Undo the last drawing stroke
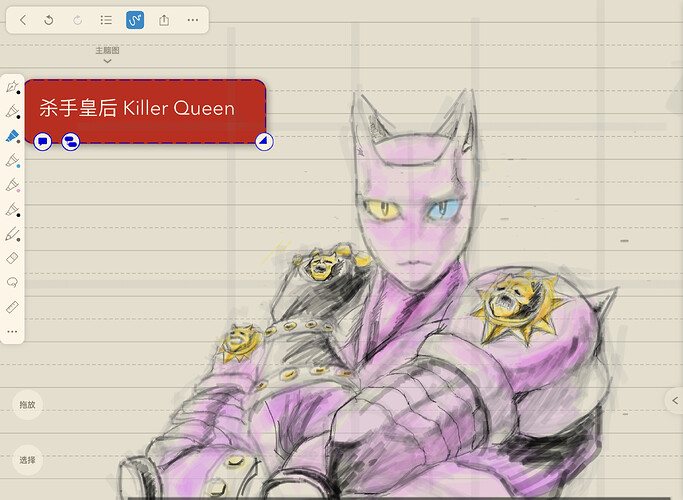This screenshot has height=500, width=683. click(49, 20)
